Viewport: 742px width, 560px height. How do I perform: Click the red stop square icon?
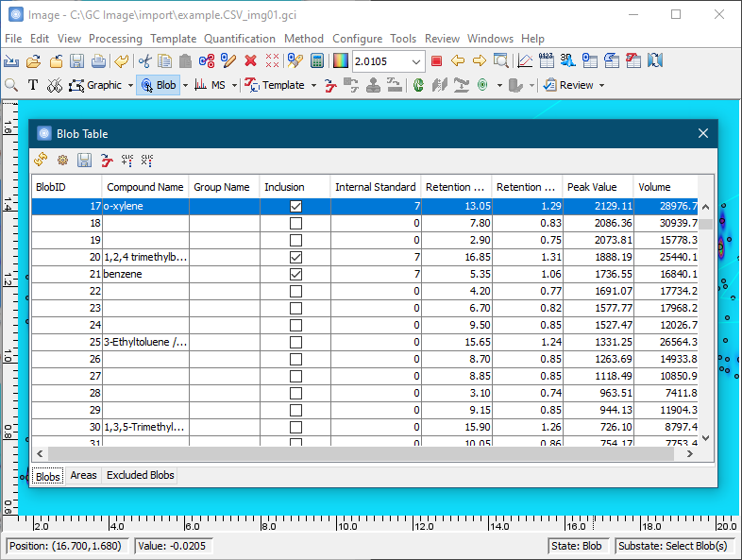pos(436,61)
